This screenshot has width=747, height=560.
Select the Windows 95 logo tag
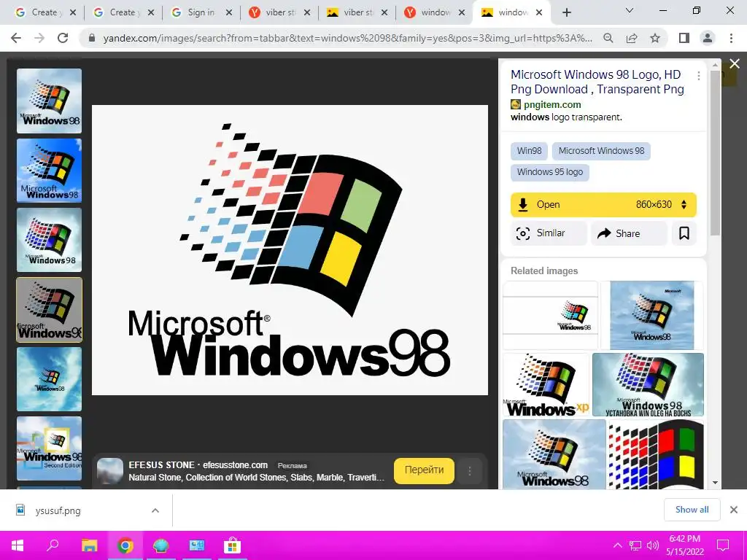pyautogui.click(x=550, y=172)
